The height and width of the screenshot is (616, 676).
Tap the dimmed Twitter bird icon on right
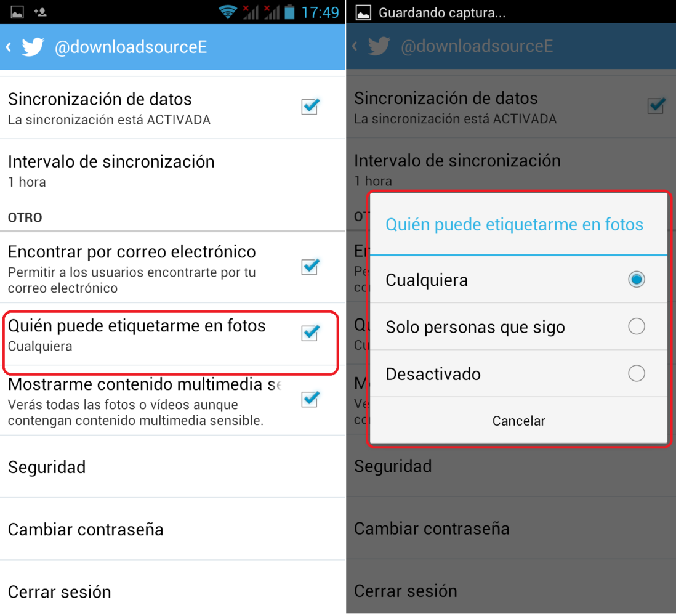pos(379,46)
